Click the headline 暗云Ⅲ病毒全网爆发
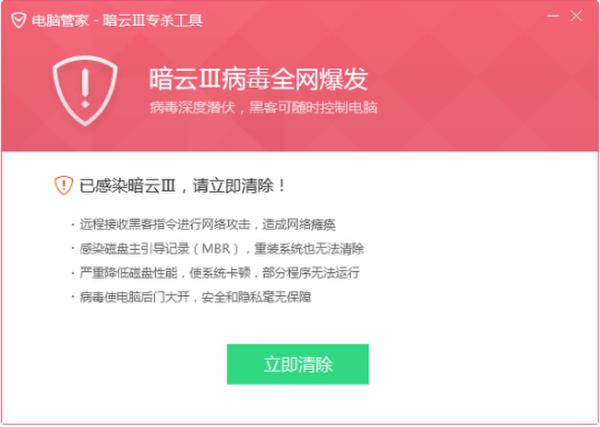The image size is (600, 427). (258, 79)
